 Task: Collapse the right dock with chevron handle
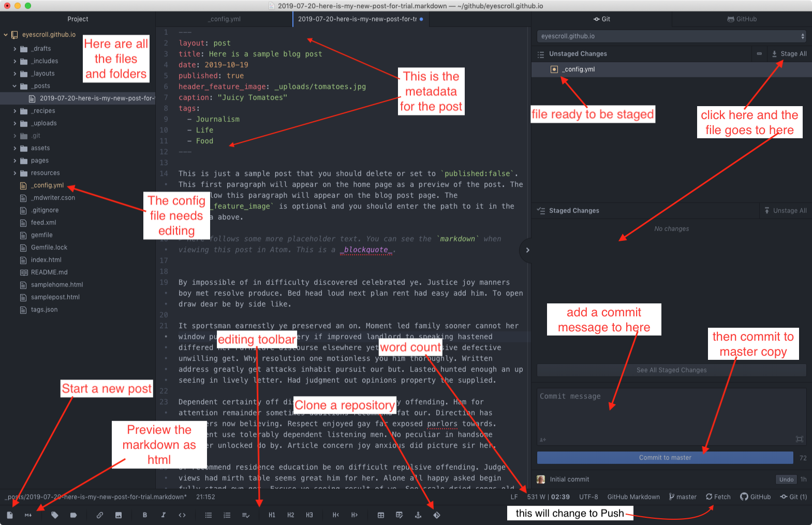click(527, 250)
